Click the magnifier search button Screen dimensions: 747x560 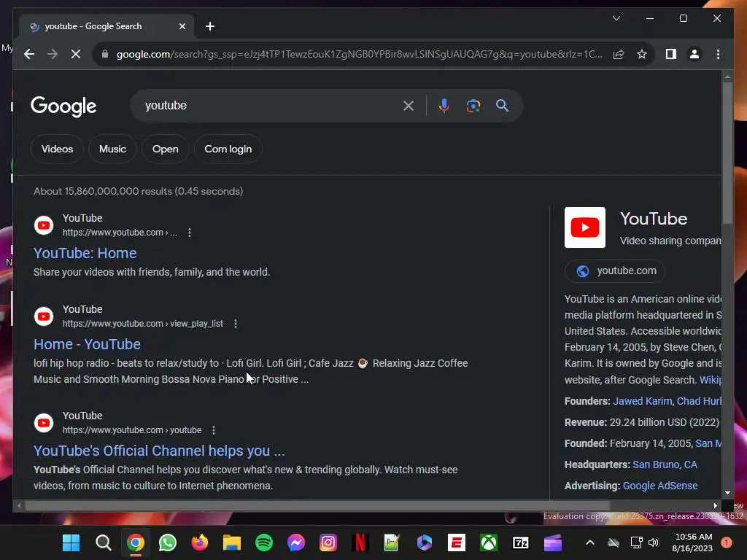(502, 106)
